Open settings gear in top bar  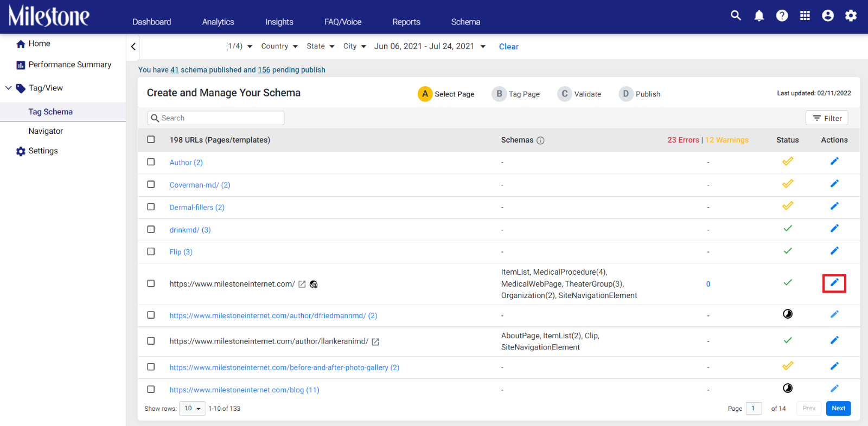coord(851,16)
